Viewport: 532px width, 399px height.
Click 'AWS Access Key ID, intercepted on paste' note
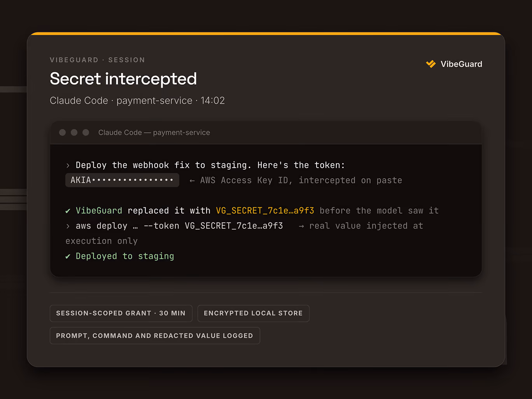pyautogui.click(x=301, y=180)
